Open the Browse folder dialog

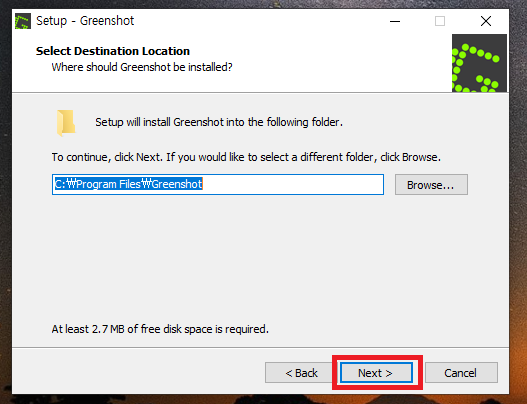tap(431, 185)
